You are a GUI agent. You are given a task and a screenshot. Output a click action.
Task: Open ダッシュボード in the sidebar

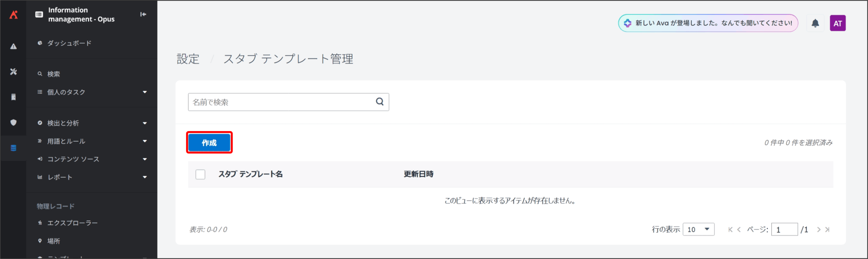coord(69,43)
